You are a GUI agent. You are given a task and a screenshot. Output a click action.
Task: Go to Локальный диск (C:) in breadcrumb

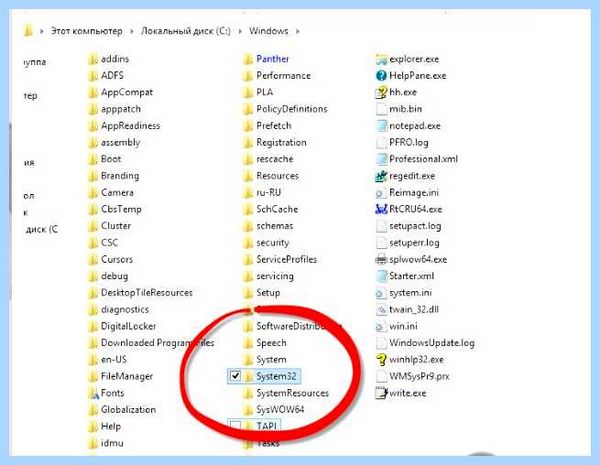pos(186,31)
